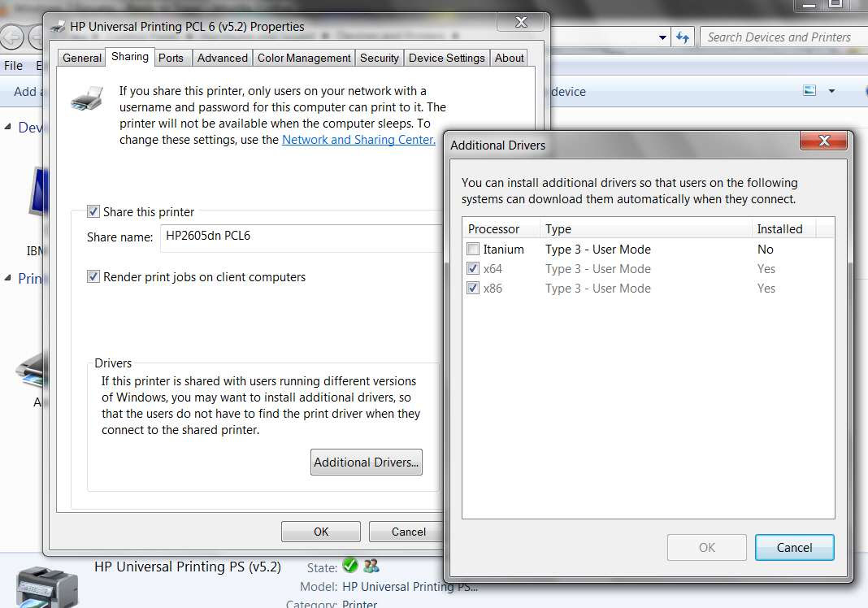The width and height of the screenshot is (868, 608).
Task: Toggle the x64 processor driver checkbox
Action: pyautogui.click(x=473, y=268)
